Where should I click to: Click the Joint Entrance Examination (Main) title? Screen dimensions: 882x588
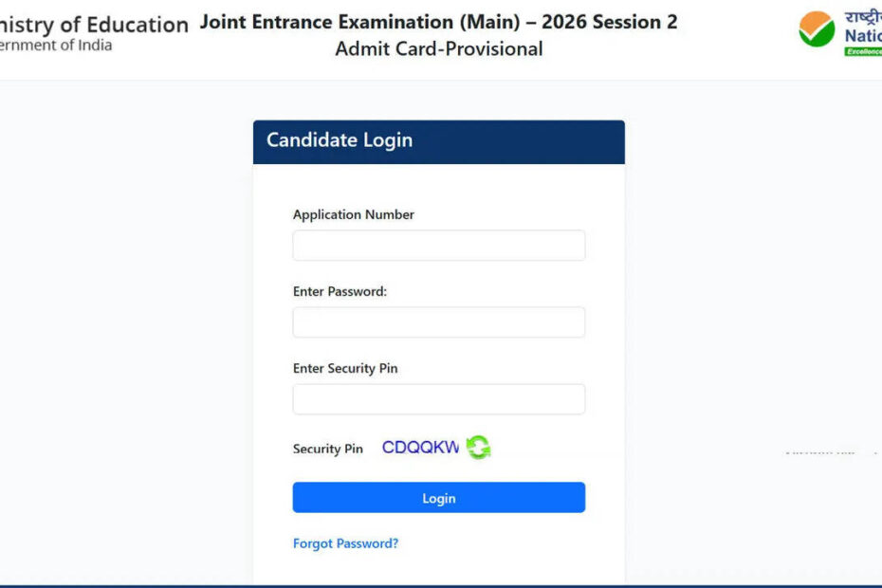click(438, 22)
